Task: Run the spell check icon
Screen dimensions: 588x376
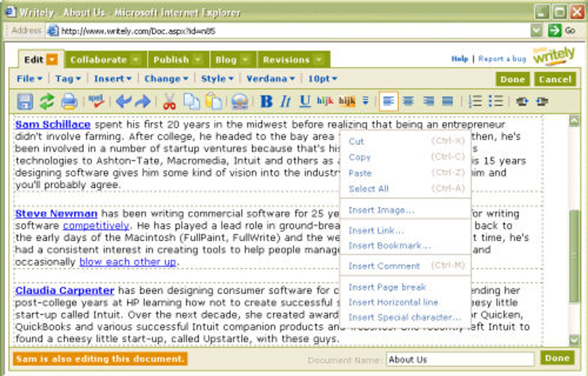Action: click(x=96, y=101)
